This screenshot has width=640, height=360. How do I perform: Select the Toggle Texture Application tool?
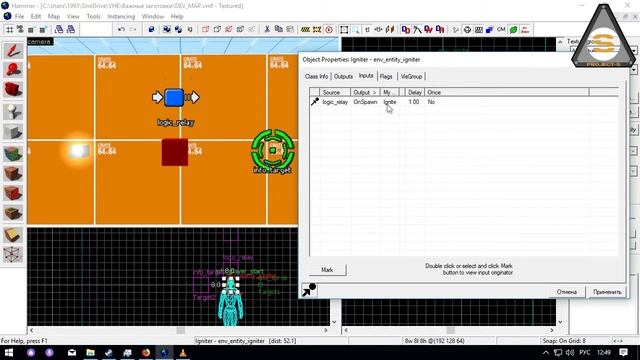coord(13,154)
